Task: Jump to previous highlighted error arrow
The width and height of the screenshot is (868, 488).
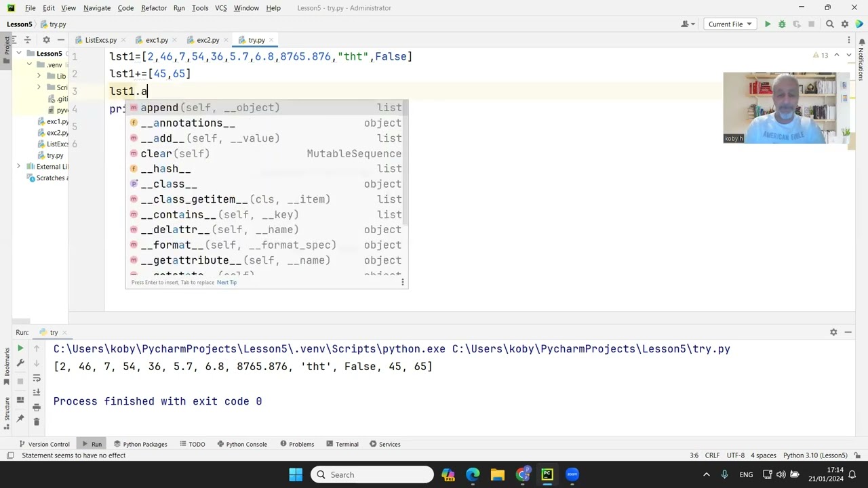Action: [837, 55]
